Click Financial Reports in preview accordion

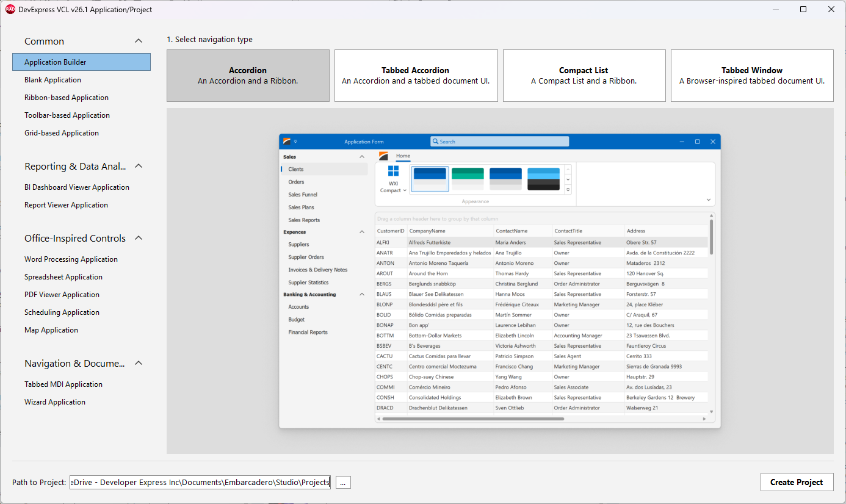325,332
